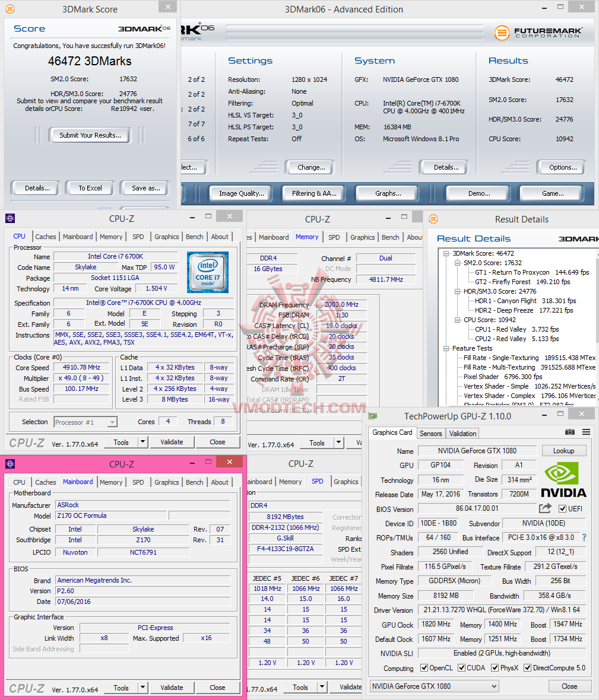Open Memory tab in pink CPU-Z Mainboard window

pos(111,482)
